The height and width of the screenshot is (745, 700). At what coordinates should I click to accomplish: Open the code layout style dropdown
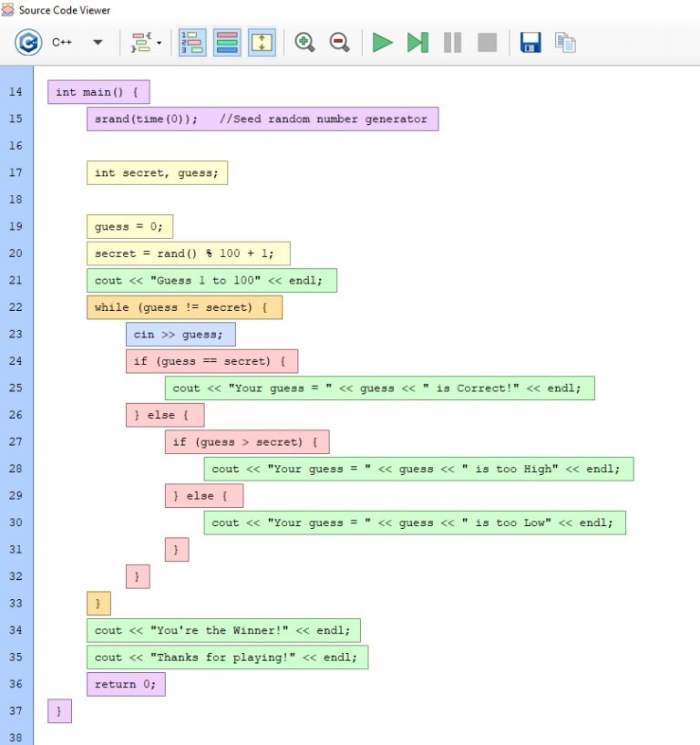coord(146,42)
